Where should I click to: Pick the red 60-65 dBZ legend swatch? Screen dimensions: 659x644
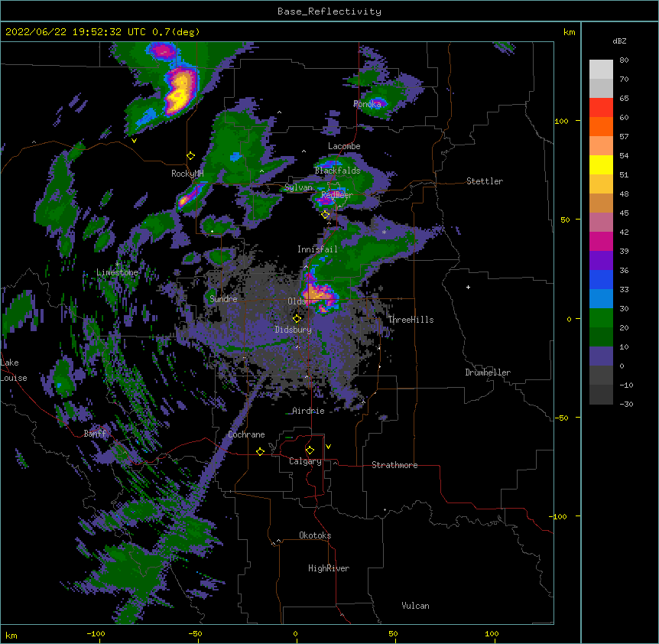click(x=601, y=108)
